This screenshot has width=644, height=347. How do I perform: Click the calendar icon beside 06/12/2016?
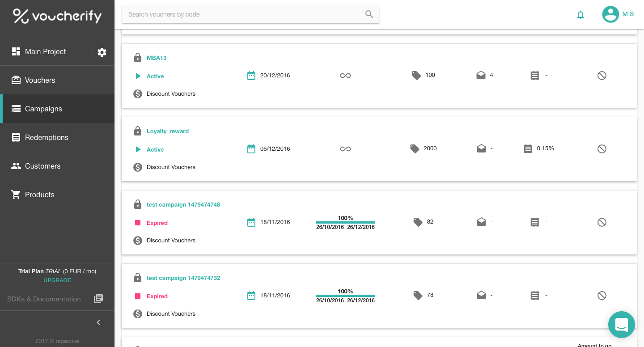(x=251, y=149)
